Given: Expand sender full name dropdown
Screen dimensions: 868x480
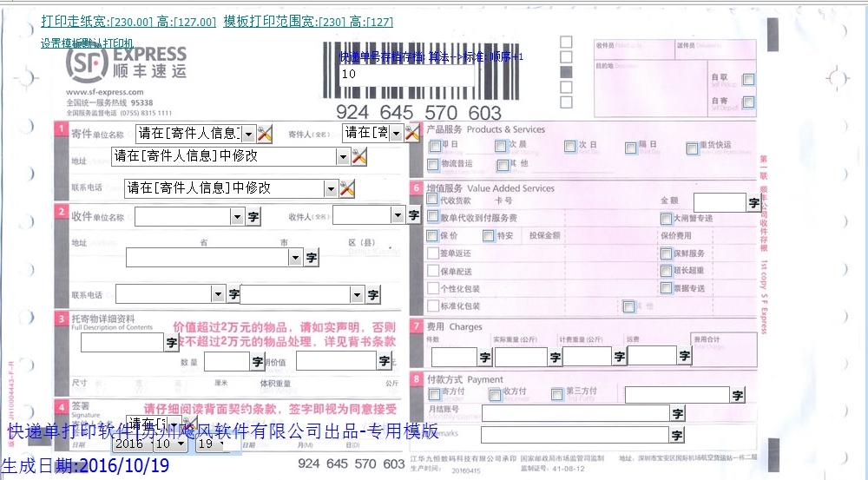Looking at the screenshot, I should 397,133.
